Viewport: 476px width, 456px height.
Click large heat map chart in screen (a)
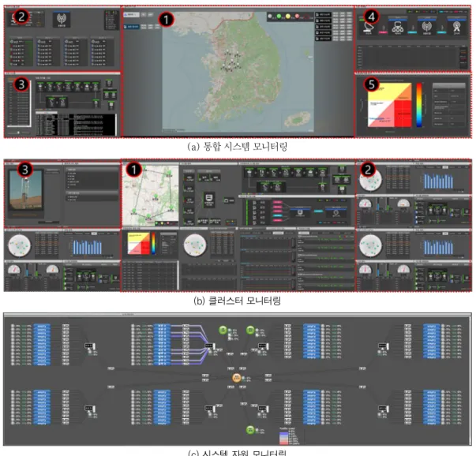point(389,105)
